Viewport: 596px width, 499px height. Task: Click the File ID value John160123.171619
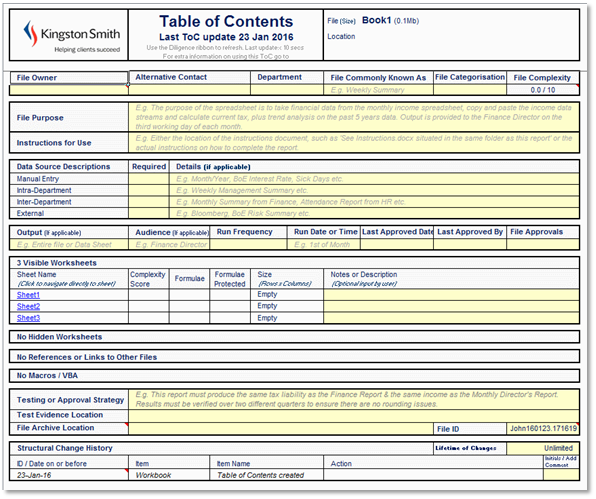coord(543,428)
